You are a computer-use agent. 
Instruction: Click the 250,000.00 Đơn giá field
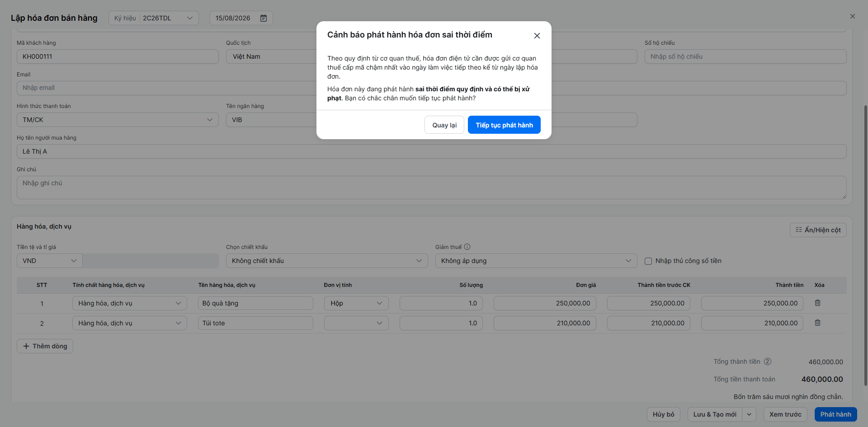tap(545, 303)
